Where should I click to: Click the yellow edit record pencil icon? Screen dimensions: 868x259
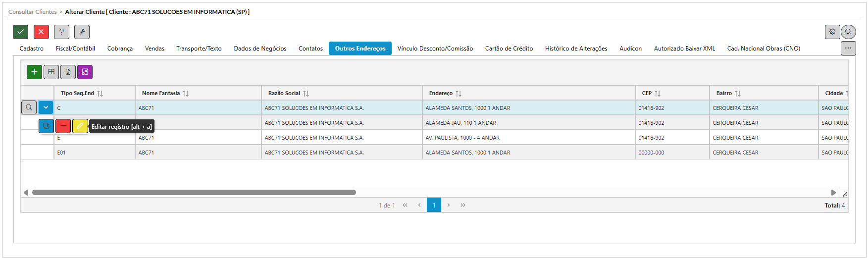point(80,126)
